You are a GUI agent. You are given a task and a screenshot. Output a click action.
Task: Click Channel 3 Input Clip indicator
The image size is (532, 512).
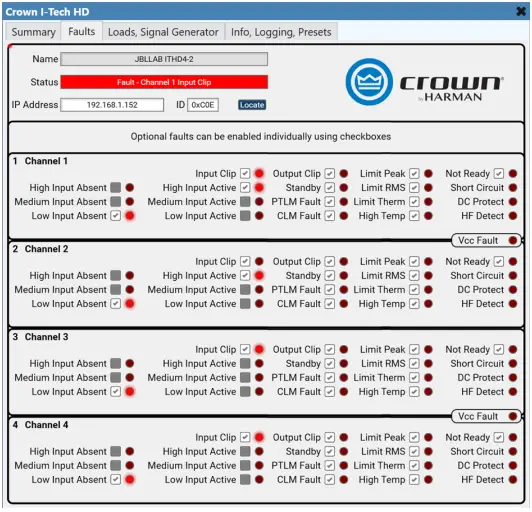259,349
